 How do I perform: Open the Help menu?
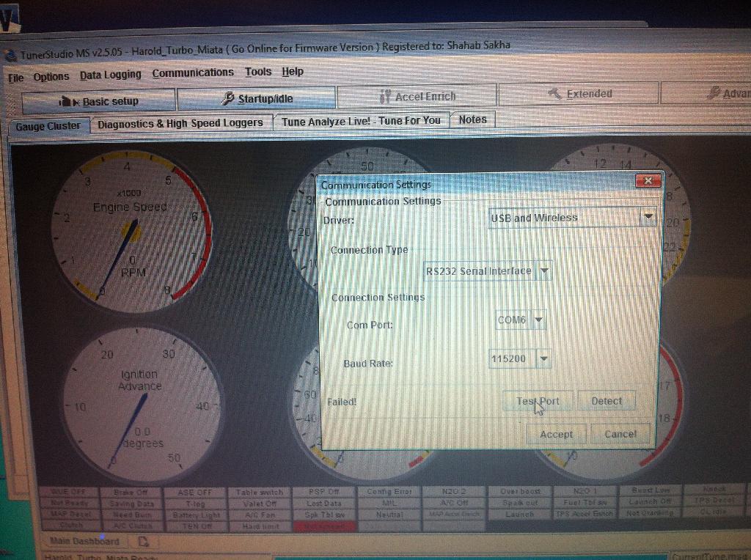pyautogui.click(x=292, y=71)
